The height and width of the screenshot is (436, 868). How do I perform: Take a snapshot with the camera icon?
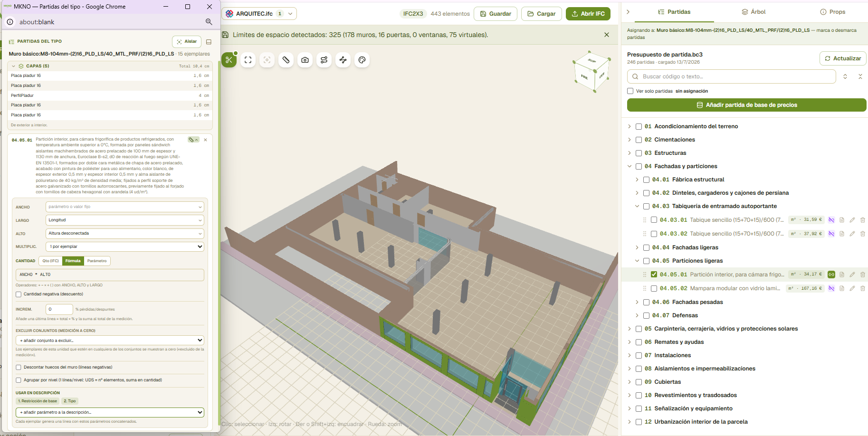(305, 60)
